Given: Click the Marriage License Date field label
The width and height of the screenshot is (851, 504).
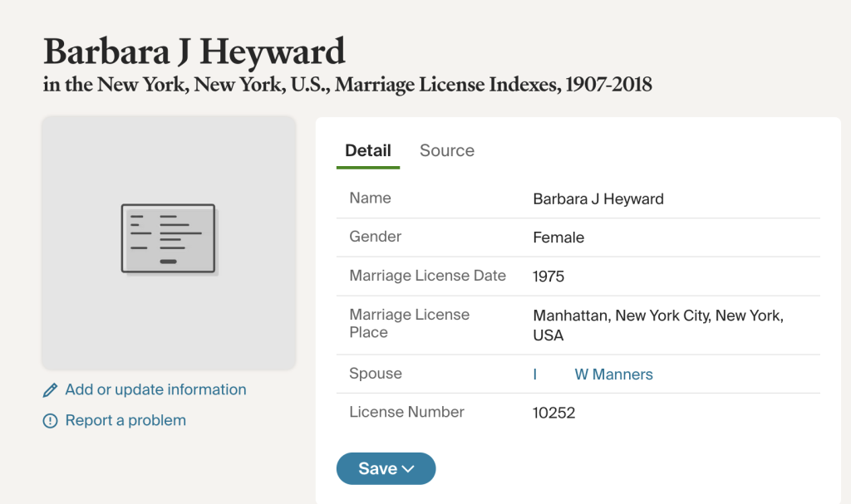Looking at the screenshot, I should click(x=427, y=276).
